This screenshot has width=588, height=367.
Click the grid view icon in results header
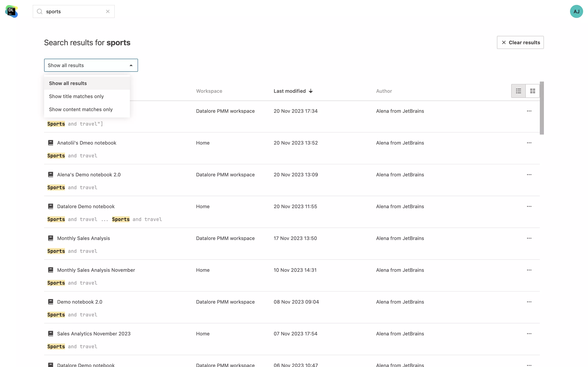point(532,91)
